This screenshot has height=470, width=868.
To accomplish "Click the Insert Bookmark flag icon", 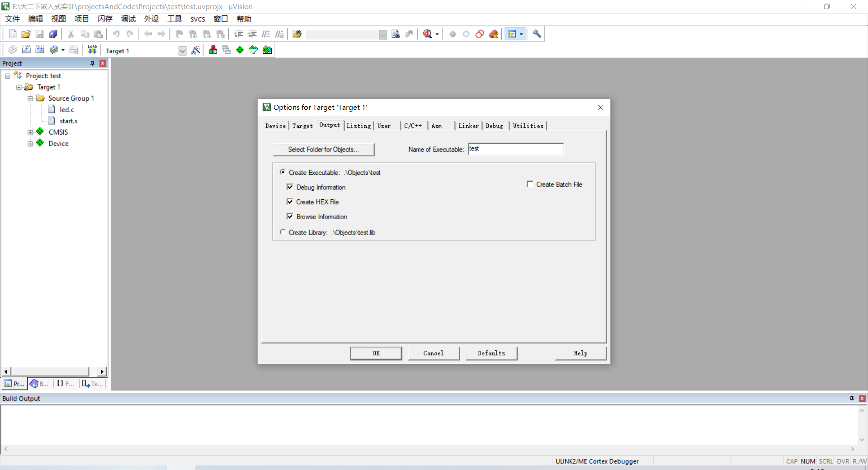I will pyautogui.click(x=179, y=34).
